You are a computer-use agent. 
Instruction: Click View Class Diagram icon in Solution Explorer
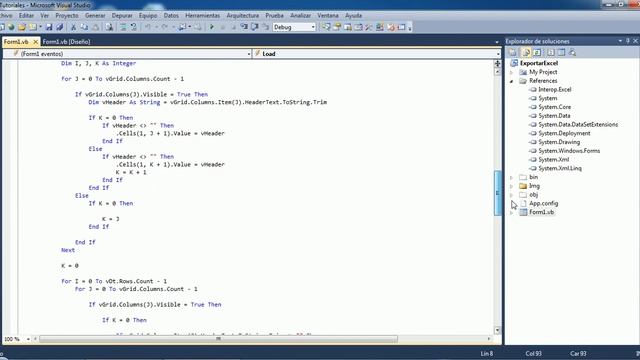coord(573,52)
